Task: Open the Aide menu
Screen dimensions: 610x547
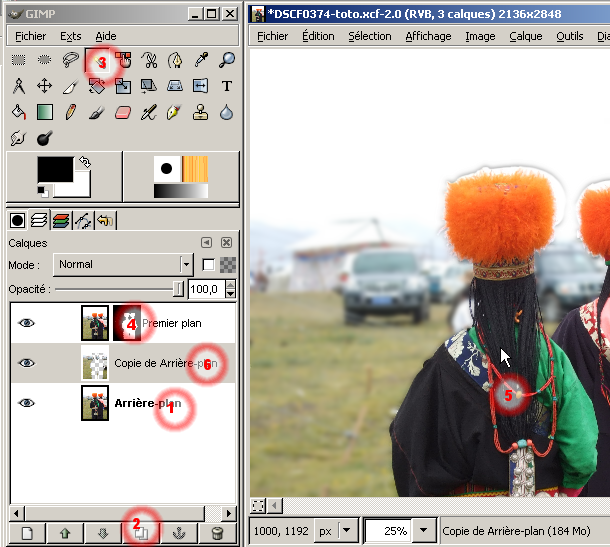Action: coord(106,36)
